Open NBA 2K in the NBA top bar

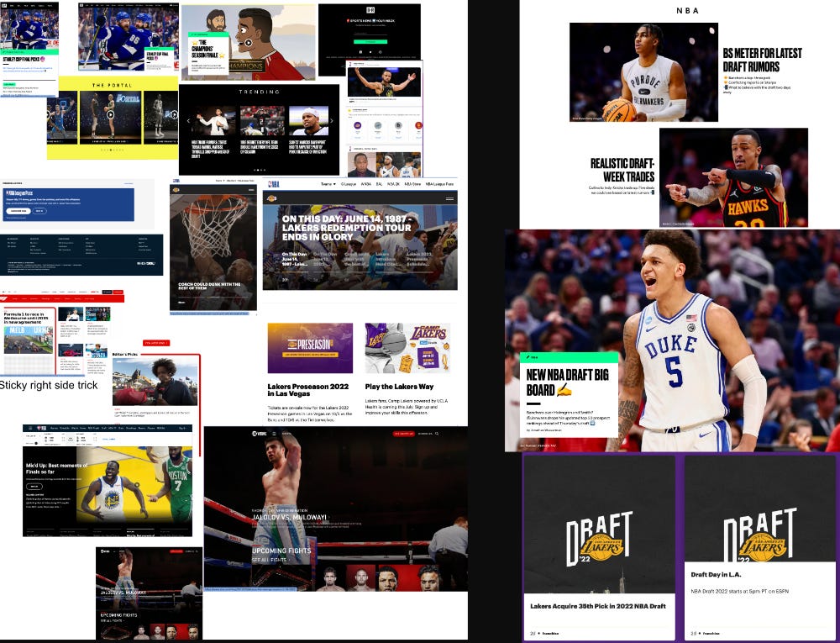point(394,184)
